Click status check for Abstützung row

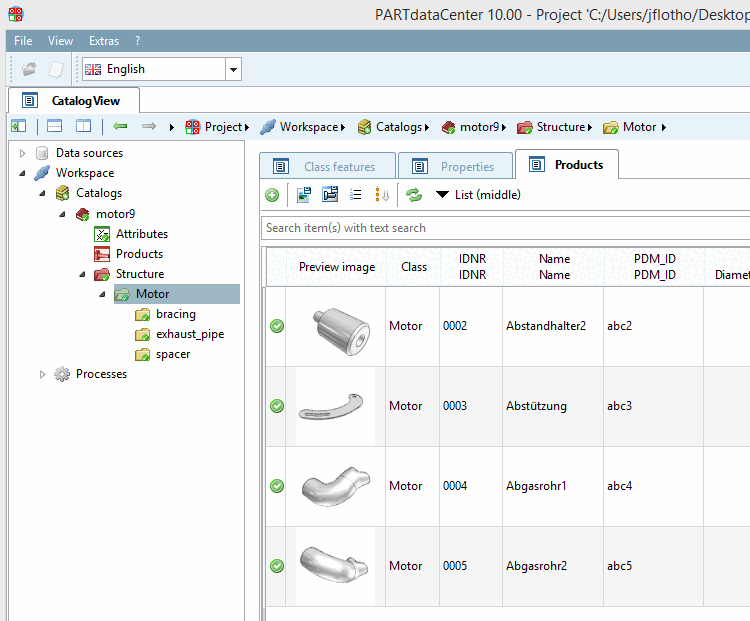pyautogui.click(x=277, y=406)
